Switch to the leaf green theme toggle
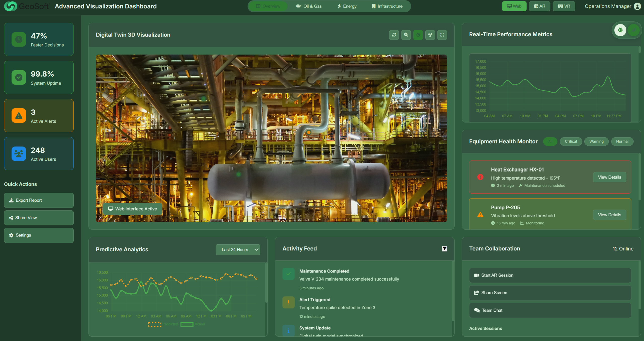The image size is (644, 341). coord(633,30)
